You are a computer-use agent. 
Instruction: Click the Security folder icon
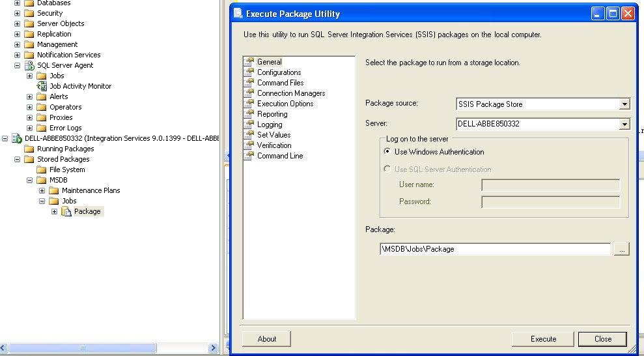coord(29,13)
